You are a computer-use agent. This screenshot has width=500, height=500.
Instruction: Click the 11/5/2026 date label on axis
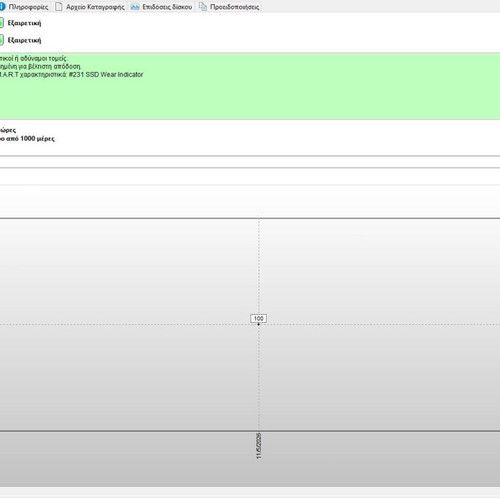point(259,446)
